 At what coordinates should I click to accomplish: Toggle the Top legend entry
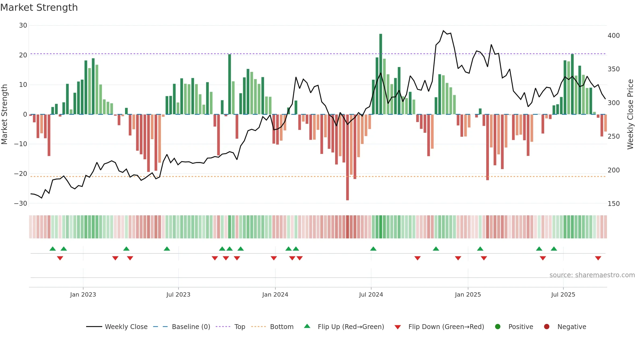click(230, 327)
